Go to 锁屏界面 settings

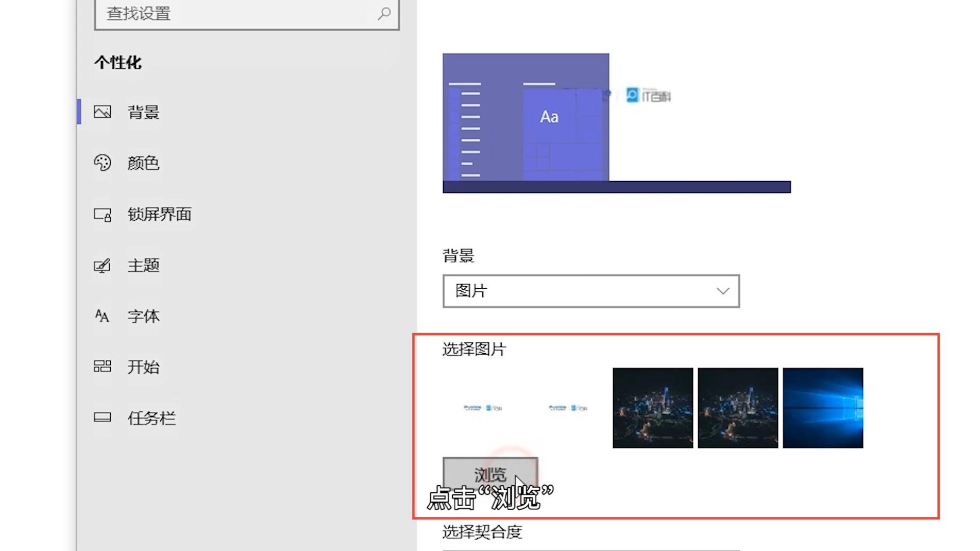coord(159,214)
